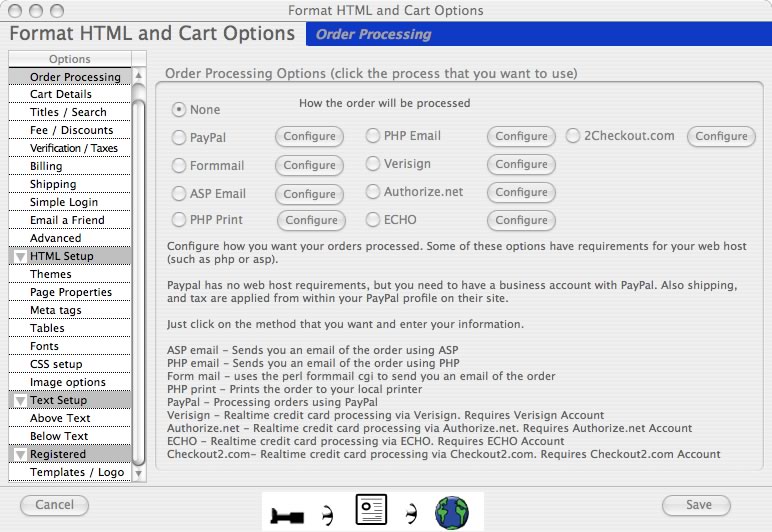The height and width of the screenshot is (532, 772).
Task: Open Below Text under Text Setup
Action: tap(70, 436)
